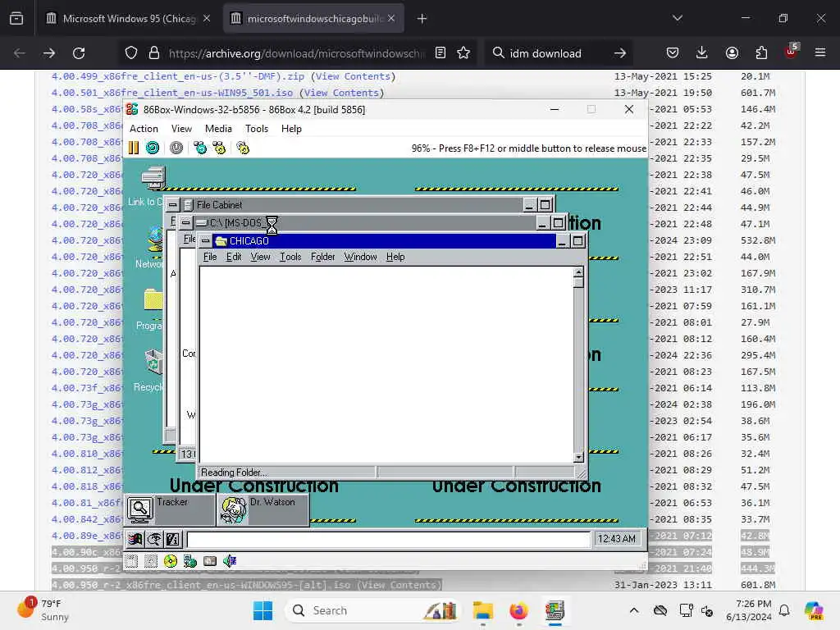Open 86Box Action menu
Screen dimensions: 840x630
click(144, 129)
